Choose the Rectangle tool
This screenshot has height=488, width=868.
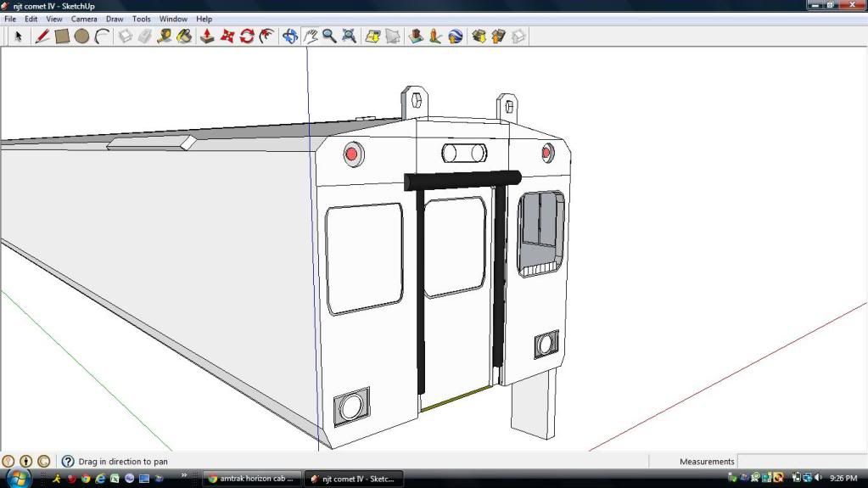[x=62, y=36]
